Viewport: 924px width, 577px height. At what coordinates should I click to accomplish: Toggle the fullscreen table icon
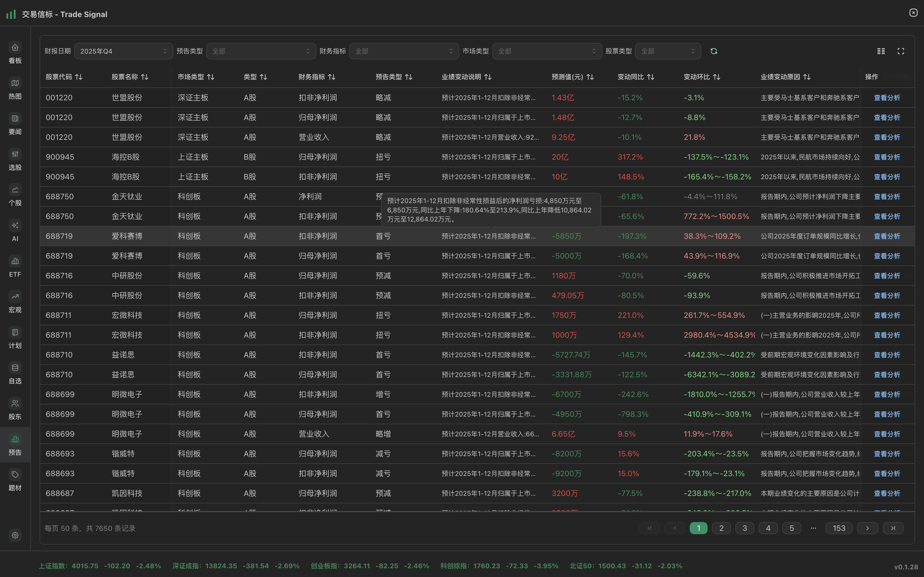(x=901, y=51)
